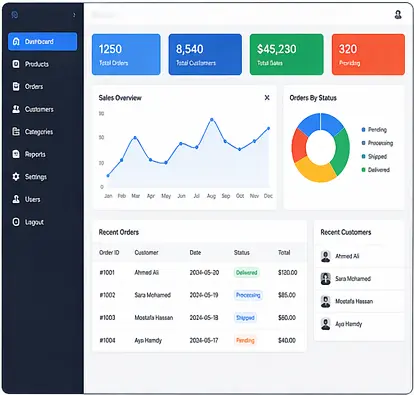
Task: Click the Dashboard home icon in sidebar
Action: [x=16, y=41]
